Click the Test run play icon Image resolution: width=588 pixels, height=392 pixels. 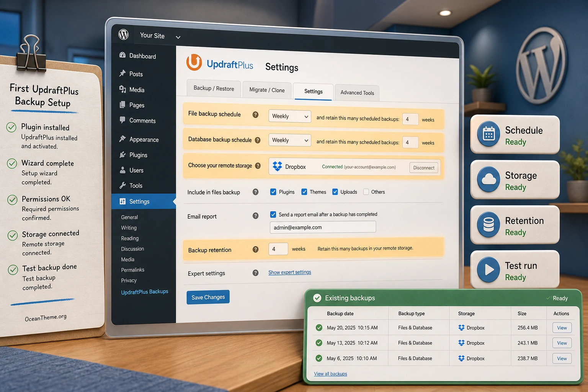click(x=489, y=269)
